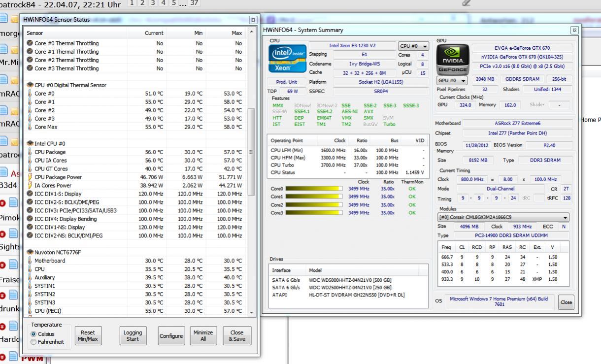The height and width of the screenshot is (364, 601).
Task: Click the Close & Save button
Action: tap(237, 336)
